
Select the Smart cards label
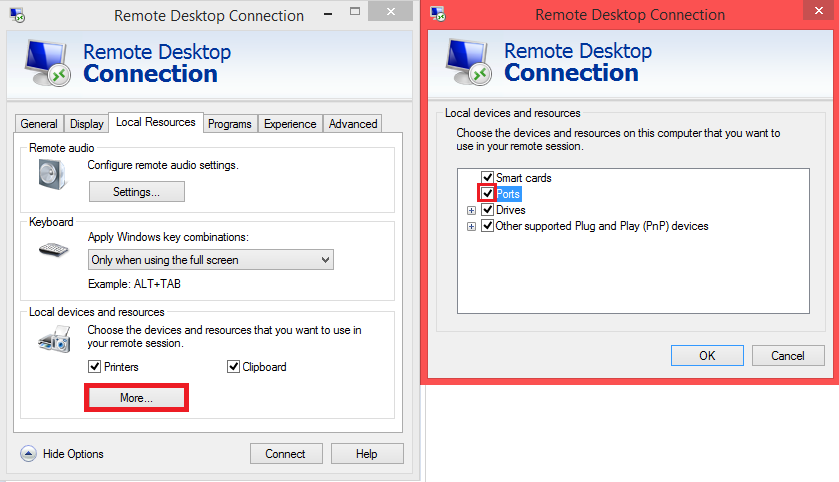(x=524, y=178)
